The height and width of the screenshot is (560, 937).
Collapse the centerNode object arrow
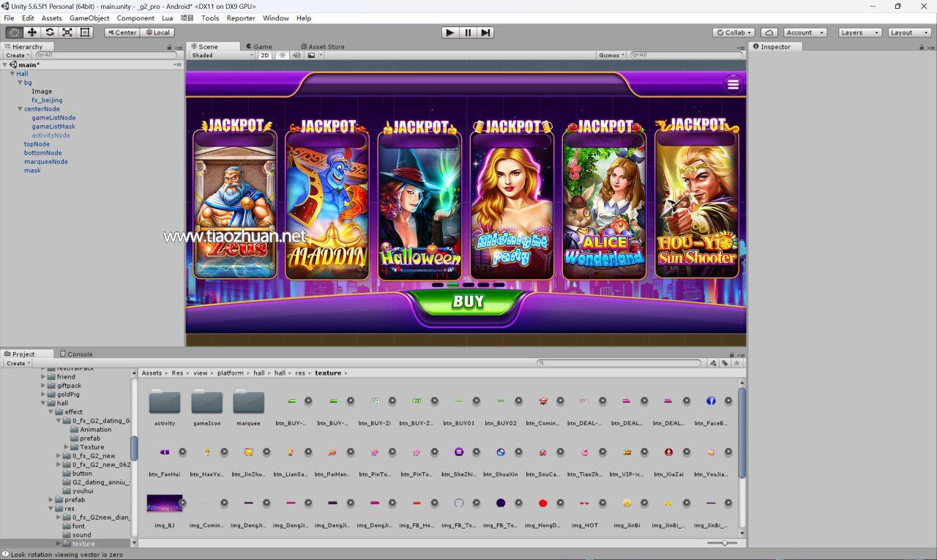tap(20, 108)
